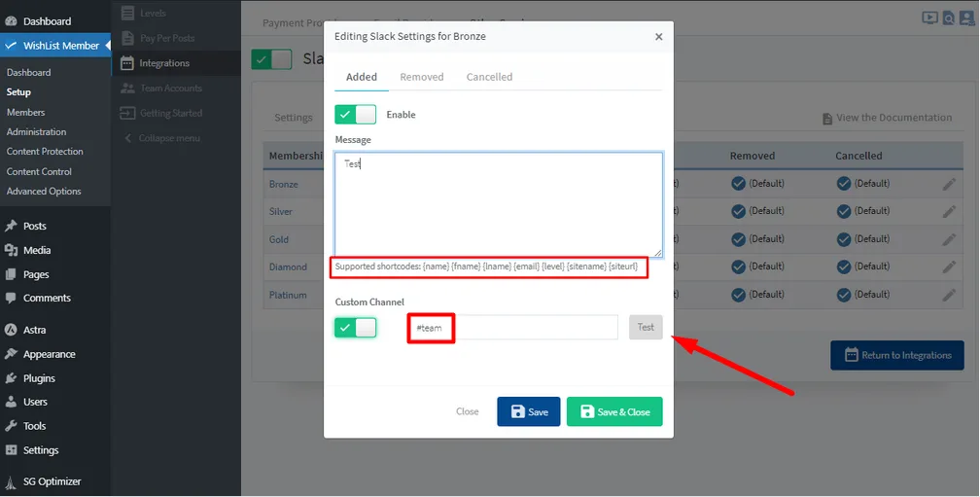Viewport: 980px width, 497px height.
Task: Open the Settings tab behind dialog
Action: point(294,118)
